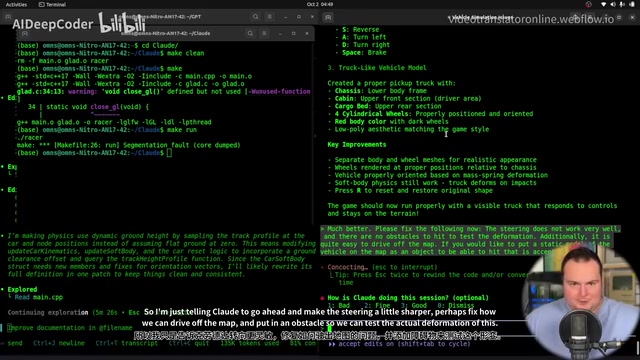This screenshot has height=360, width=640.
Task: Click the ~/Claude terminal title bar text
Action: coord(165,33)
